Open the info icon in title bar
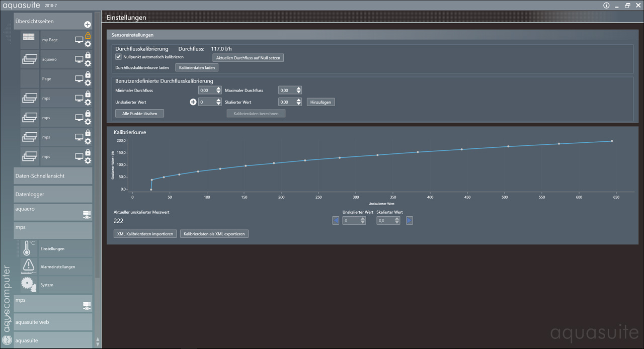Screen dimensions: 644x349 pyautogui.click(x=606, y=6)
